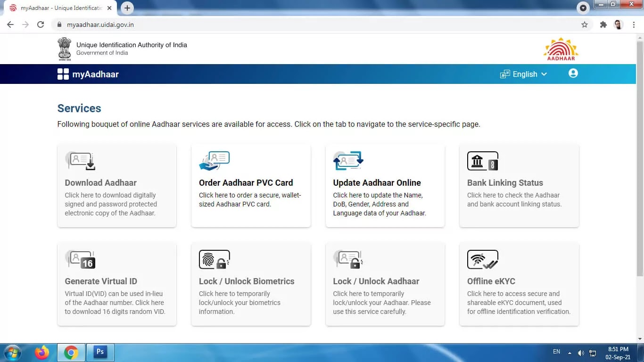644x362 pixels.
Task: Click the myAadhaar header title text
Action: pos(95,74)
